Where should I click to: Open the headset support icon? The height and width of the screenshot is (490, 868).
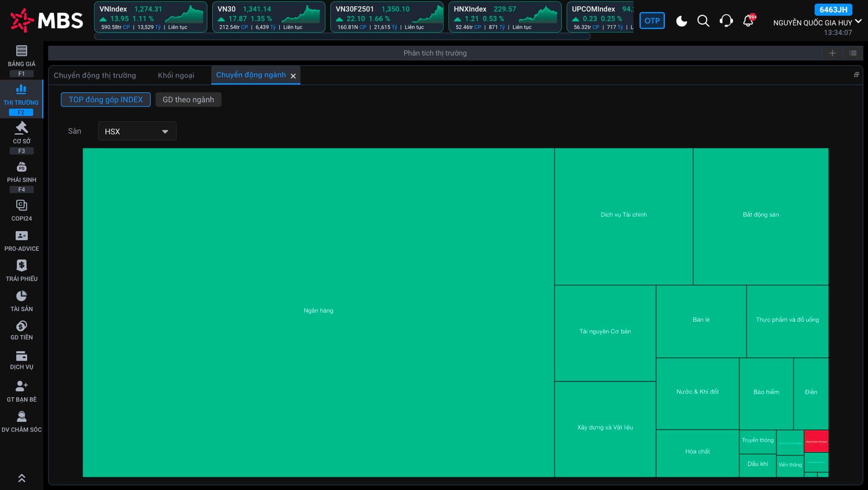point(726,21)
